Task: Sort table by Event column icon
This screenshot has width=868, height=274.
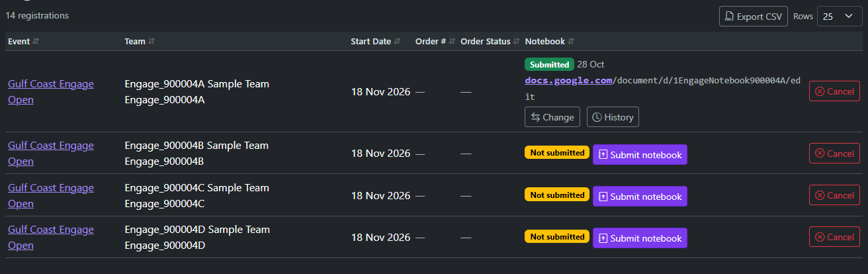Action: [x=36, y=41]
